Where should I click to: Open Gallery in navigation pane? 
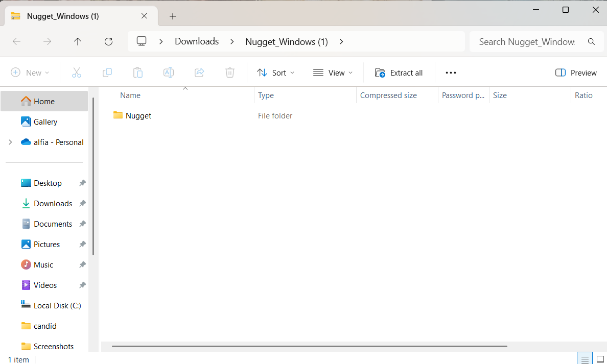[x=45, y=122]
